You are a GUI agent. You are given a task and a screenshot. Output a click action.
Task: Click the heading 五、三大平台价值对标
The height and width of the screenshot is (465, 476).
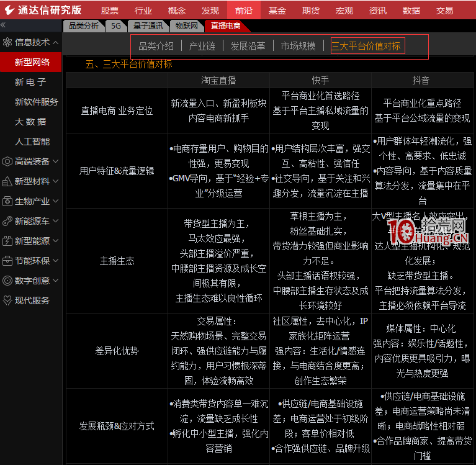[x=128, y=64]
